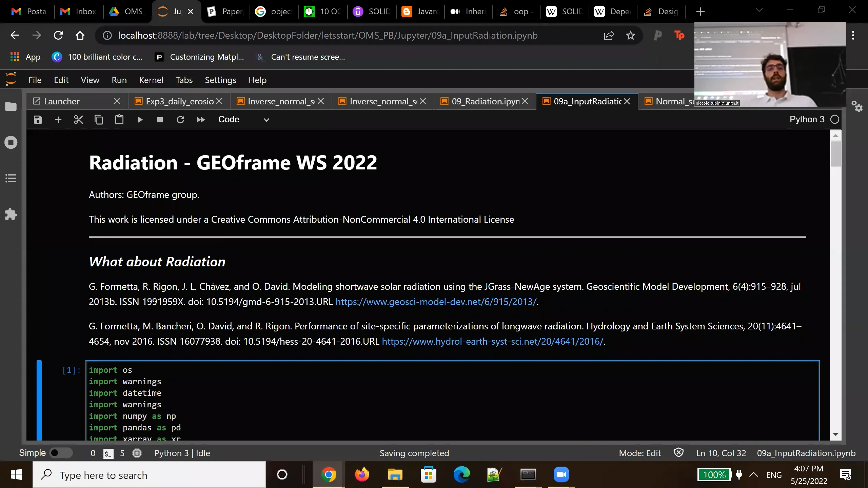Open the Kernel menu
This screenshot has height=488, width=868.
(x=151, y=80)
